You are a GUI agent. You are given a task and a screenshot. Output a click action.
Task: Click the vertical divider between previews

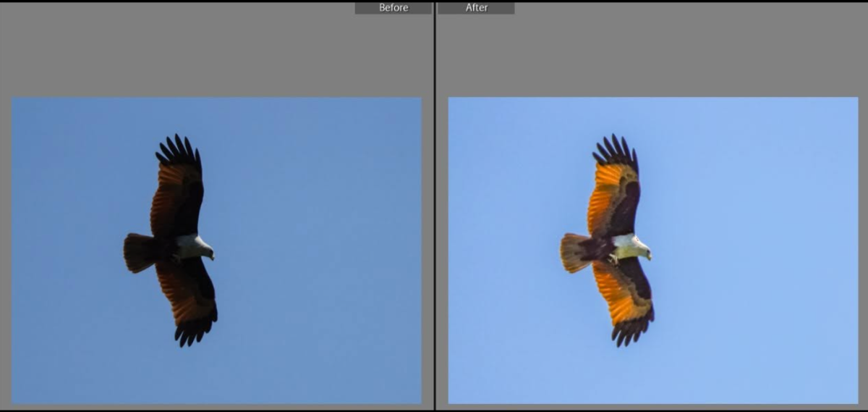(x=434, y=206)
